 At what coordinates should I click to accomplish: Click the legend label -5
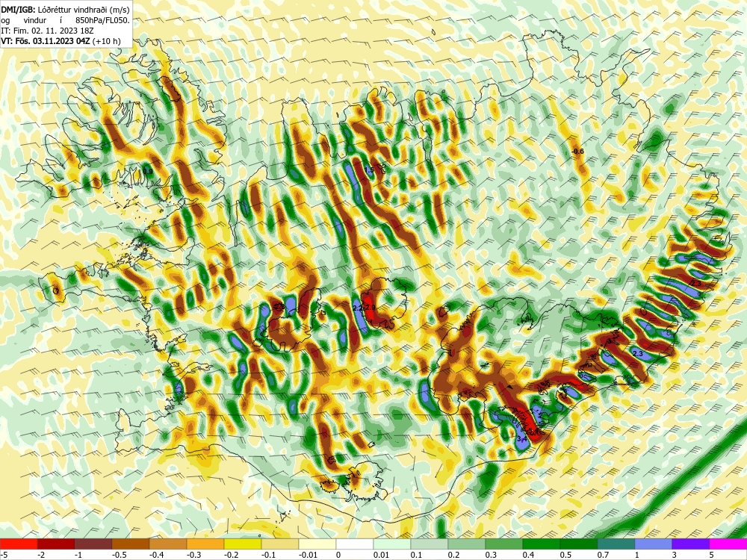[x=4, y=555]
